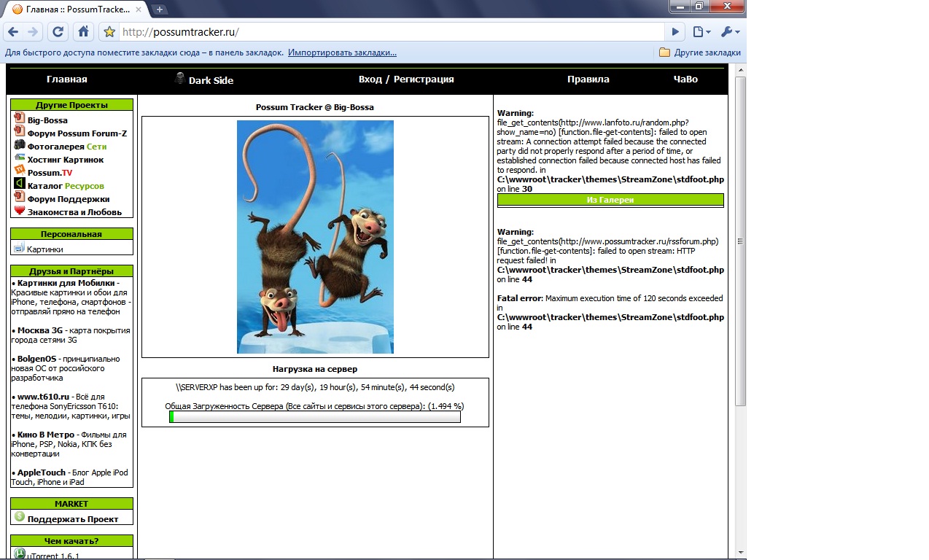
Task: Reload the page with the refresh button
Action: [x=58, y=32]
